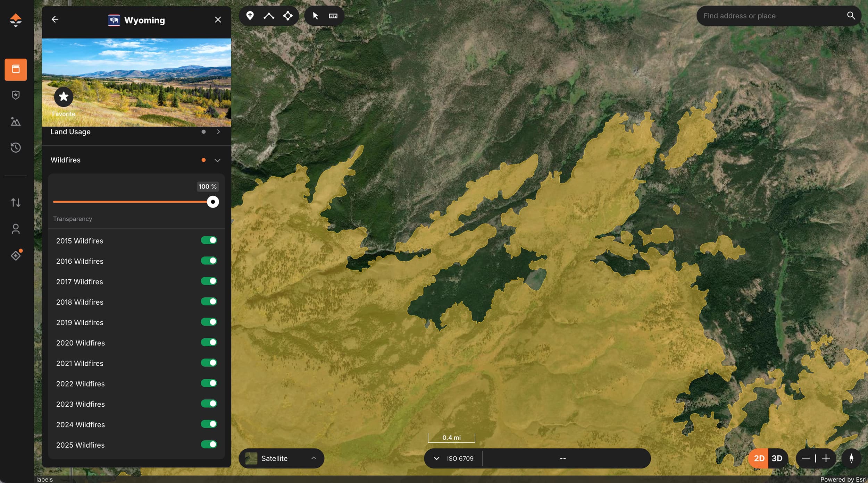The height and width of the screenshot is (483, 868).
Task: Zoom out with the minus button
Action: [x=806, y=458]
